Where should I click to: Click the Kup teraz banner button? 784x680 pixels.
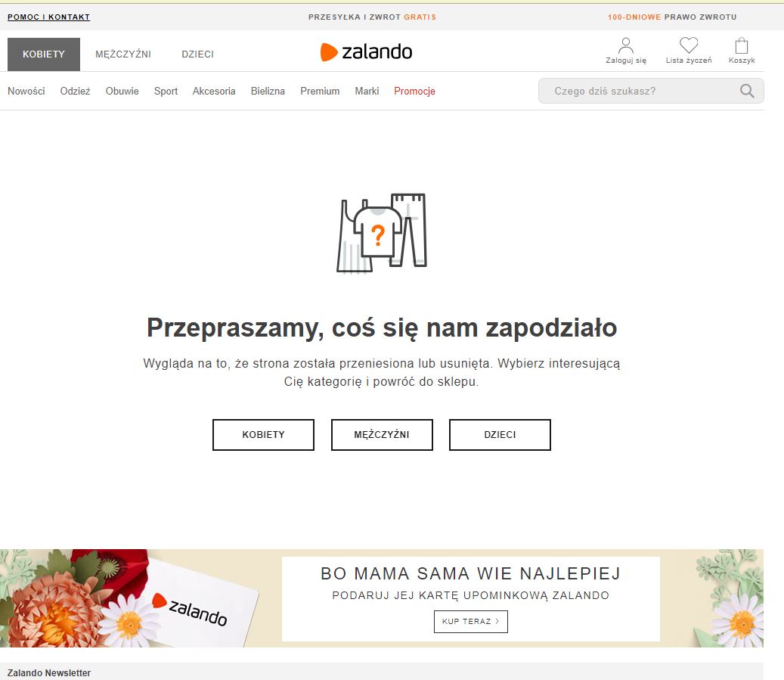[470, 622]
